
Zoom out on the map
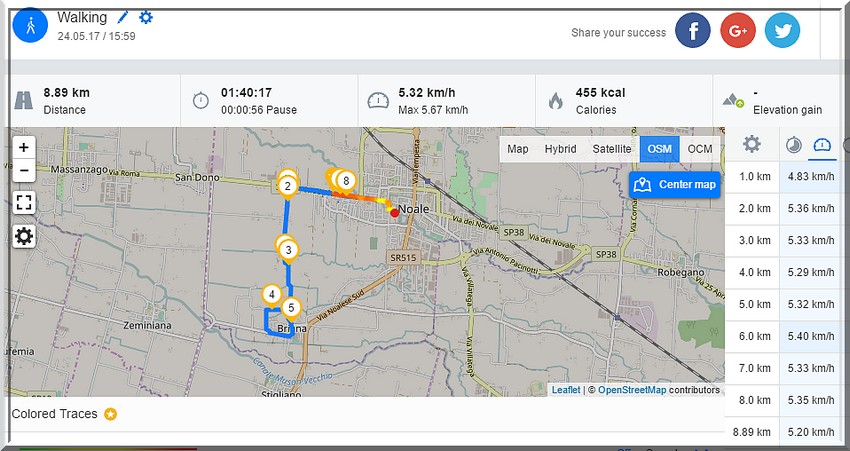[24, 170]
